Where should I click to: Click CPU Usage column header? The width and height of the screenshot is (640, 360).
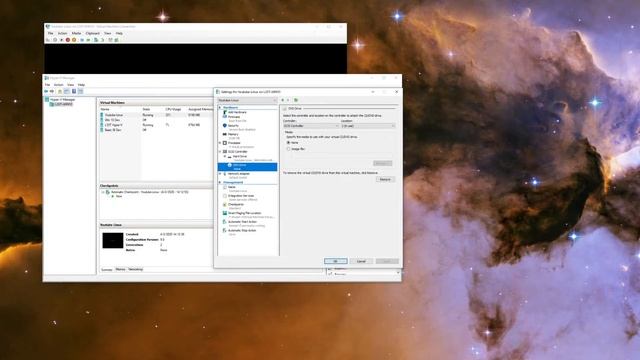coord(173,109)
